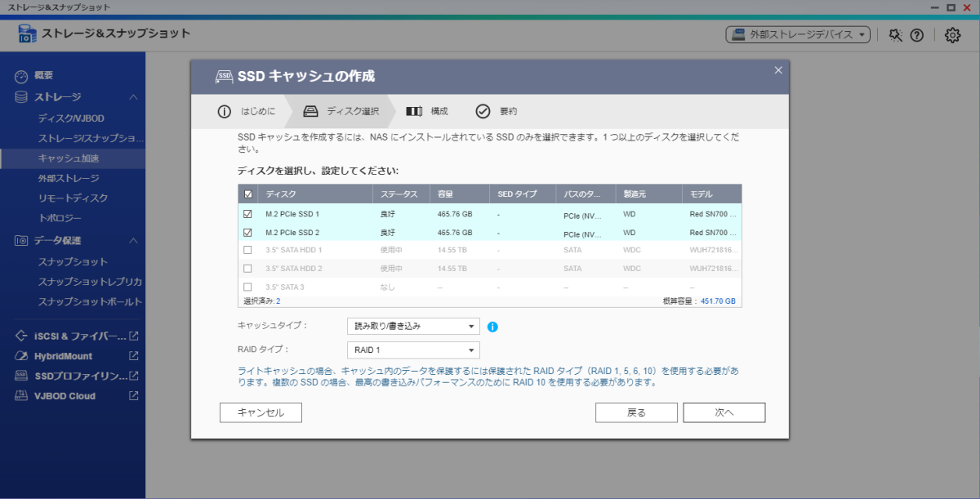Click the SSDプロファイリング SSD icon
The height and width of the screenshot is (499, 980).
tap(22, 376)
